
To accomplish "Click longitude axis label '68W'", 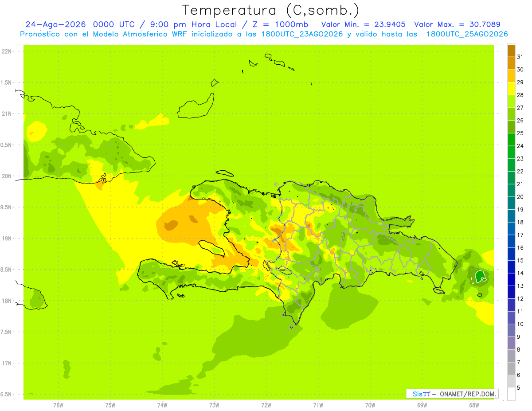I will [x=474, y=405].
